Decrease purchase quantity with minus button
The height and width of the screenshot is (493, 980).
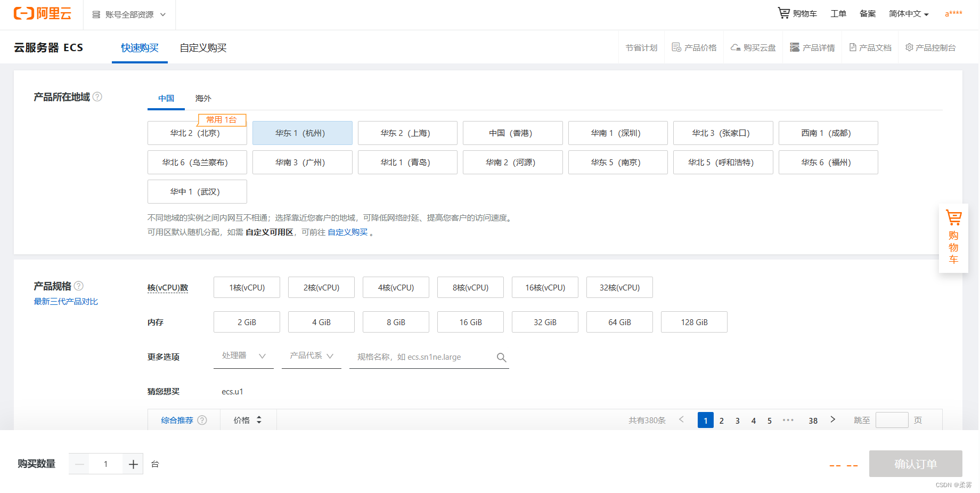[79, 464]
